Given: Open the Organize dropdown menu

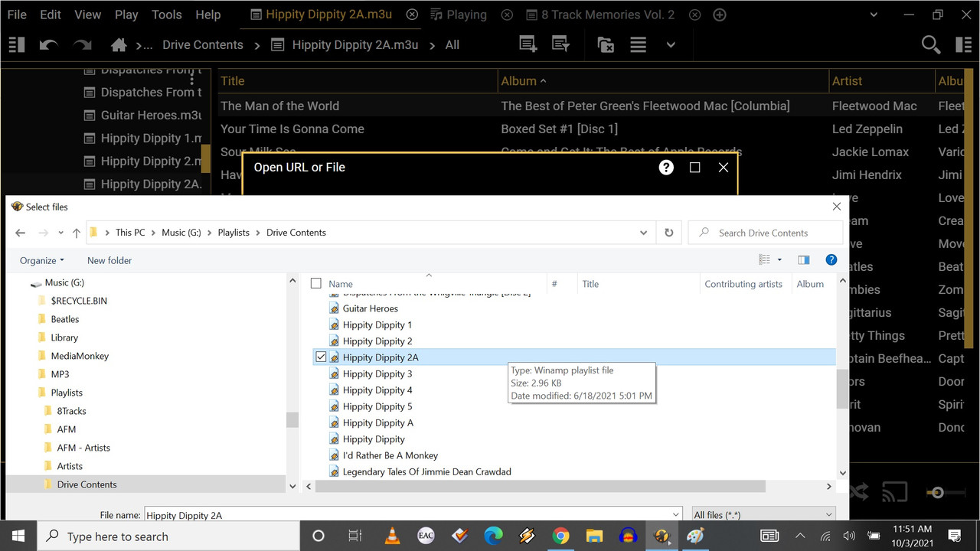Looking at the screenshot, I should 42,260.
